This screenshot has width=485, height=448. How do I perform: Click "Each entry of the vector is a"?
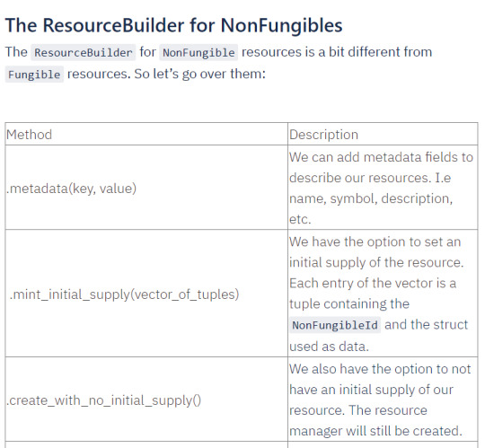point(373,283)
